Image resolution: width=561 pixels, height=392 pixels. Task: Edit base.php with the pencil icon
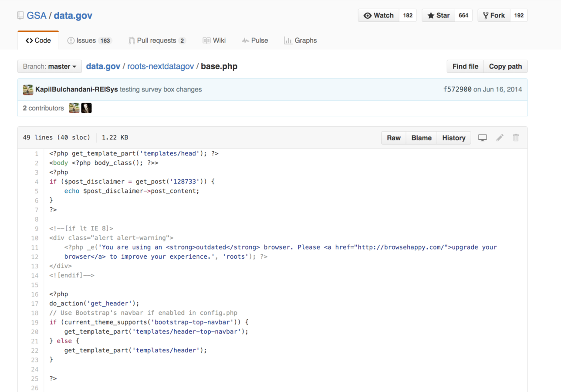tap(500, 138)
